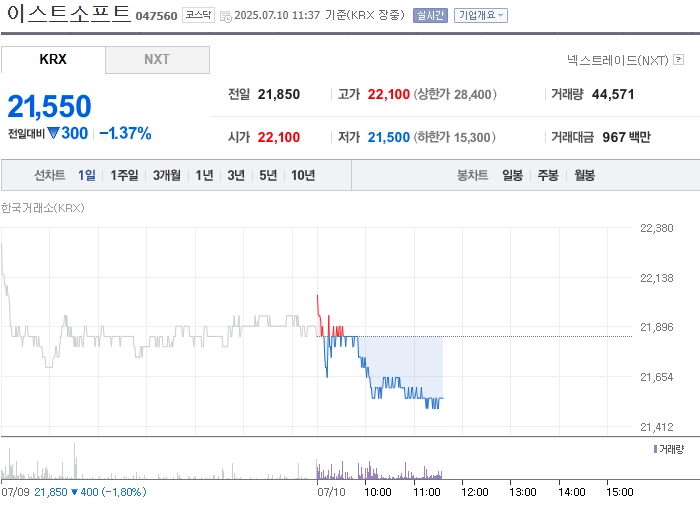The width and height of the screenshot is (700, 515).
Task: Switch to the KRX tab
Action: point(53,59)
